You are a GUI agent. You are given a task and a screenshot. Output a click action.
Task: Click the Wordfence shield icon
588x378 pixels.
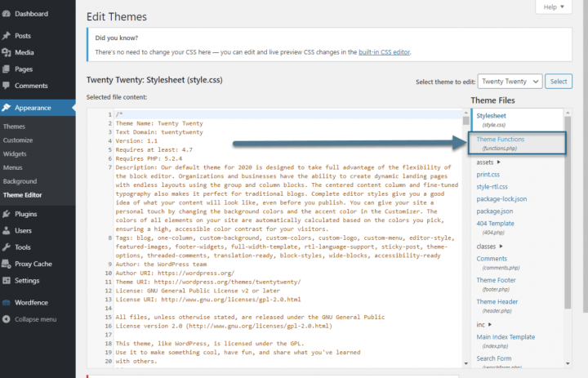(x=6, y=303)
